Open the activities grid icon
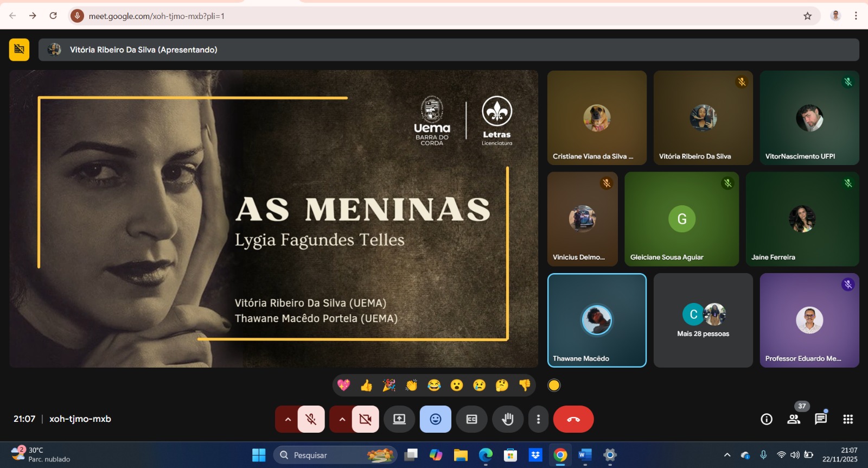Image resolution: width=868 pixels, height=468 pixels. [848, 419]
